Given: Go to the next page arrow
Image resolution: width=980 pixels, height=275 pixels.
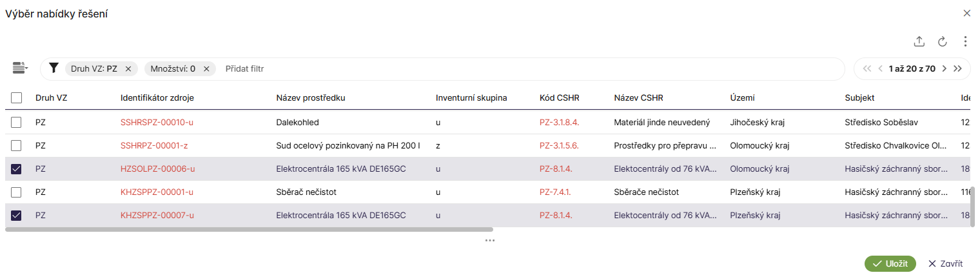Looking at the screenshot, I should (x=944, y=68).
